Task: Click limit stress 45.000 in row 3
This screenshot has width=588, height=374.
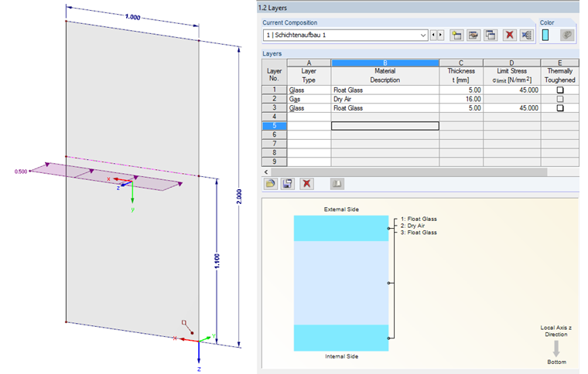Action: pyautogui.click(x=512, y=108)
